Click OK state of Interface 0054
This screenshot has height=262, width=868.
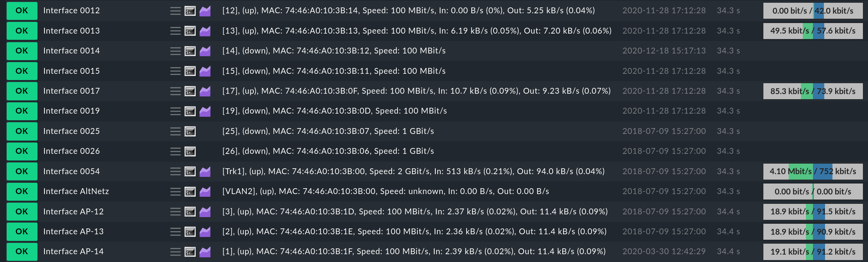[22, 171]
